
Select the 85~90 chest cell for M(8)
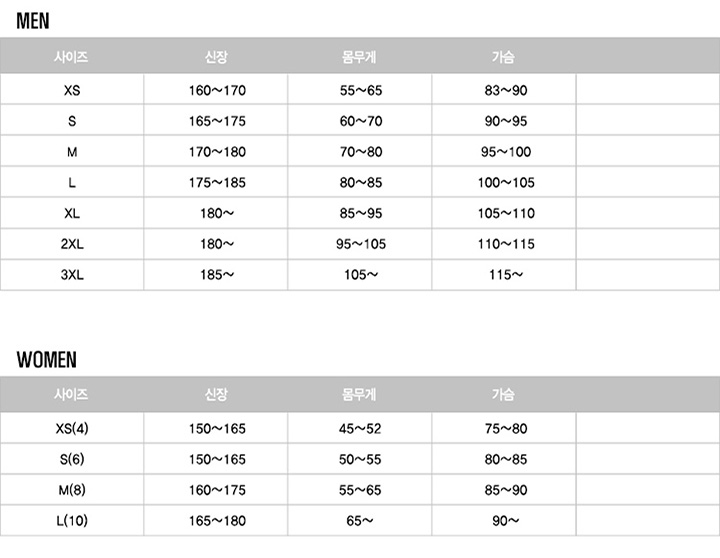pyautogui.click(x=506, y=490)
